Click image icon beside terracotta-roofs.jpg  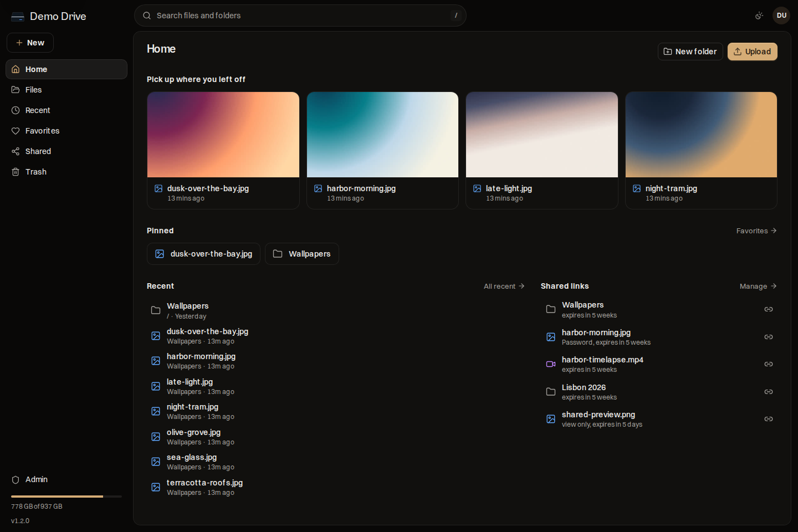click(156, 487)
